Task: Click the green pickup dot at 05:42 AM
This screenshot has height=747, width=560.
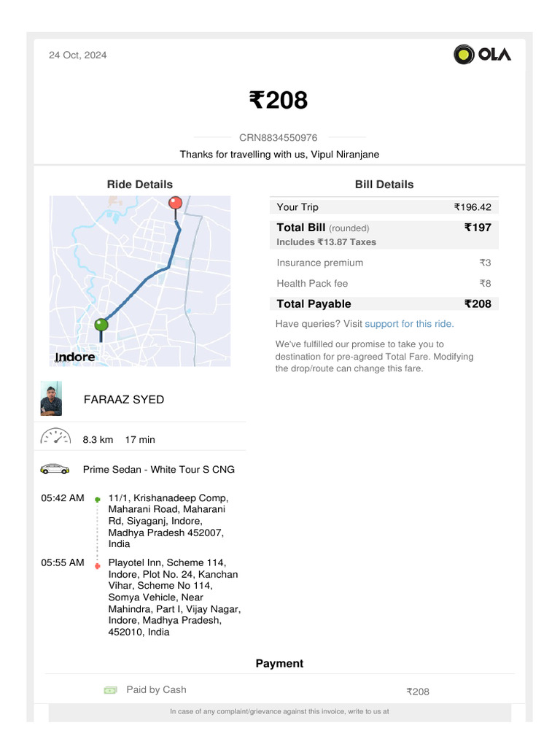Action: point(98,500)
